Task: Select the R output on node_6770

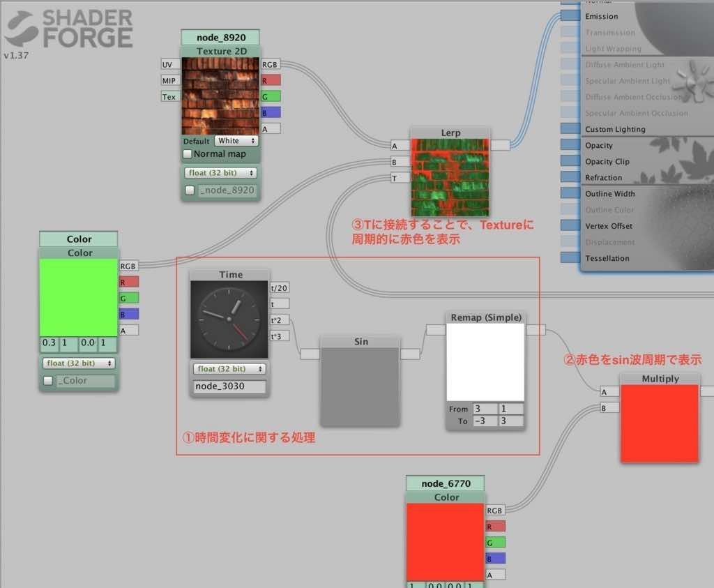Action: click(495, 526)
